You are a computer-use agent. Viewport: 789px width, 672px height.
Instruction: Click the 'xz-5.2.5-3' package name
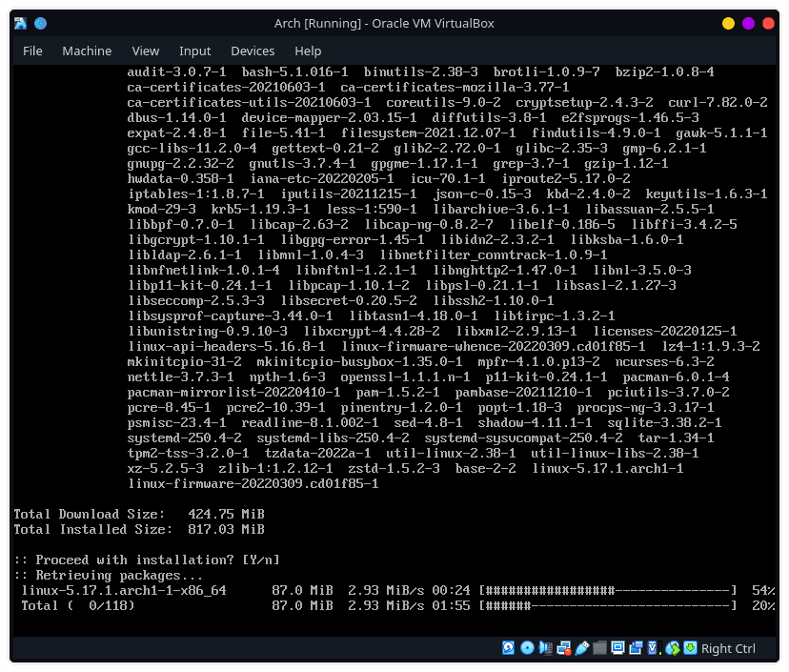[166, 468]
